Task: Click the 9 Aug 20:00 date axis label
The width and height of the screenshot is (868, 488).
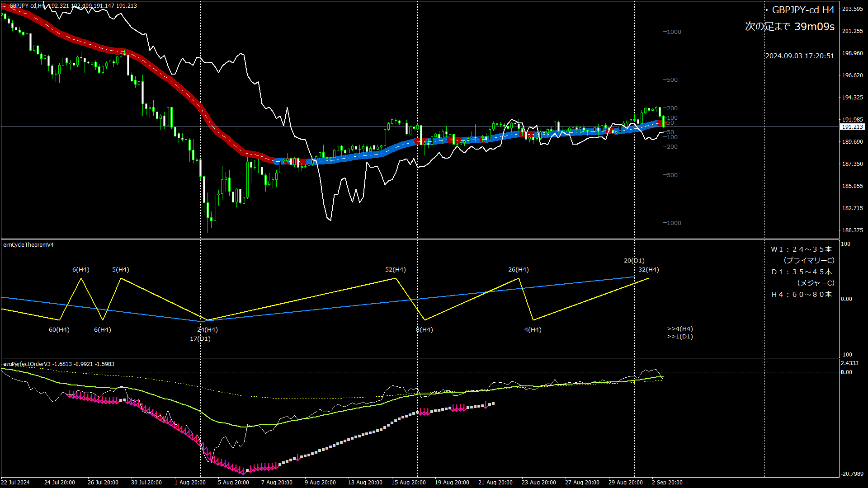Action: 320,483
